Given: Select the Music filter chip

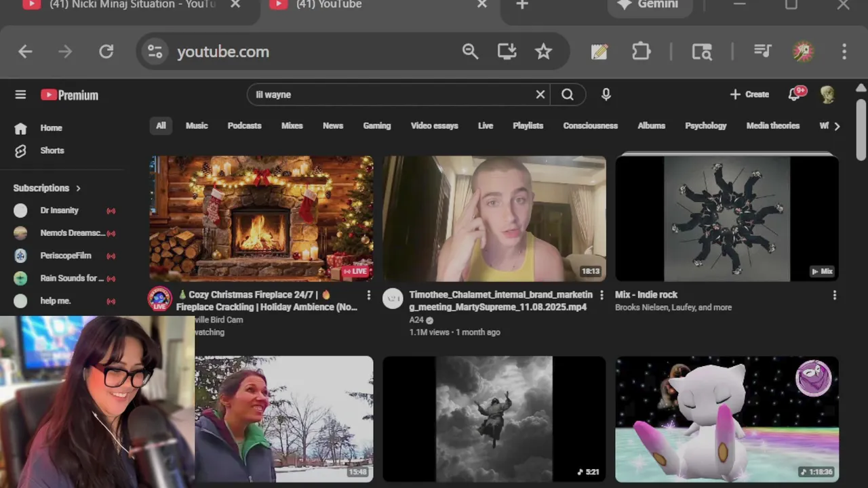Looking at the screenshot, I should click(197, 126).
